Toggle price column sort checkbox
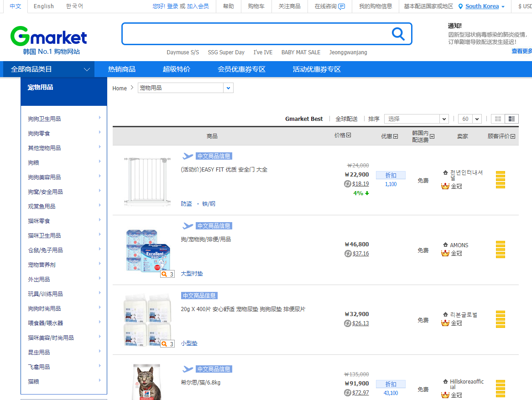The height and width of the screenshot is (400, 532). [349, 135]
